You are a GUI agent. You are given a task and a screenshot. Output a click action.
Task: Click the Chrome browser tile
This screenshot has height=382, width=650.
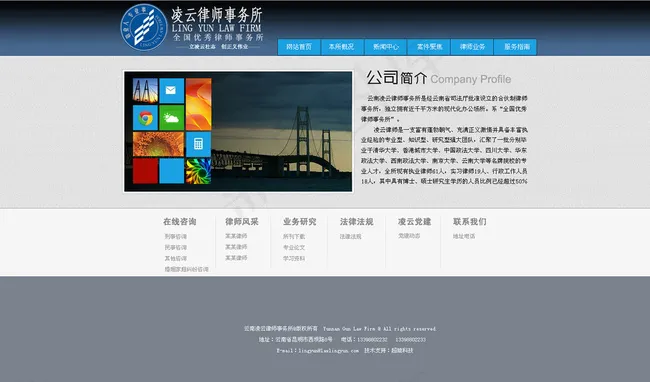coord(145,118)
